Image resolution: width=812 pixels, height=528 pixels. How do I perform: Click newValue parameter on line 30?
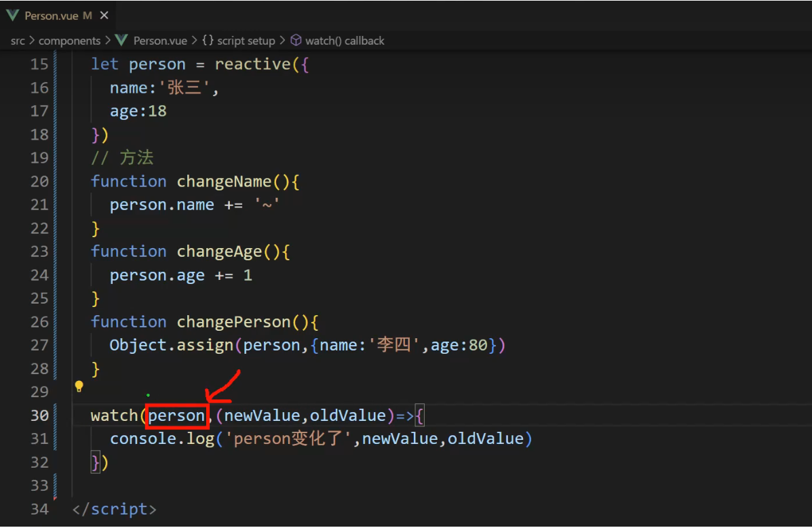(262, 415)
